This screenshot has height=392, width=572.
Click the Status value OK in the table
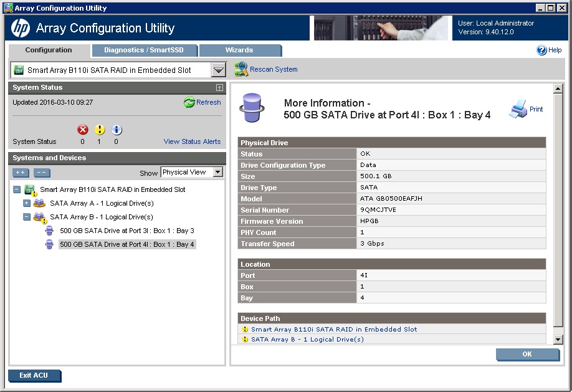pos(365,154)
